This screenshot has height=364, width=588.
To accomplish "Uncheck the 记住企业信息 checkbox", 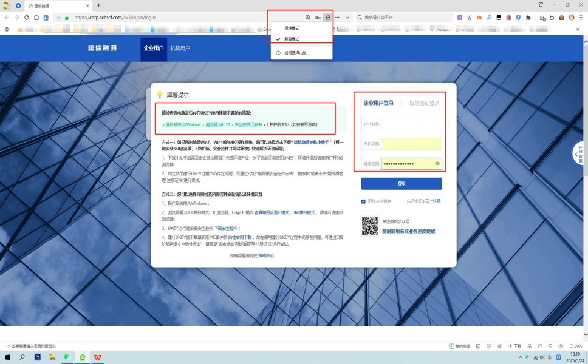I will pos(363,201).
